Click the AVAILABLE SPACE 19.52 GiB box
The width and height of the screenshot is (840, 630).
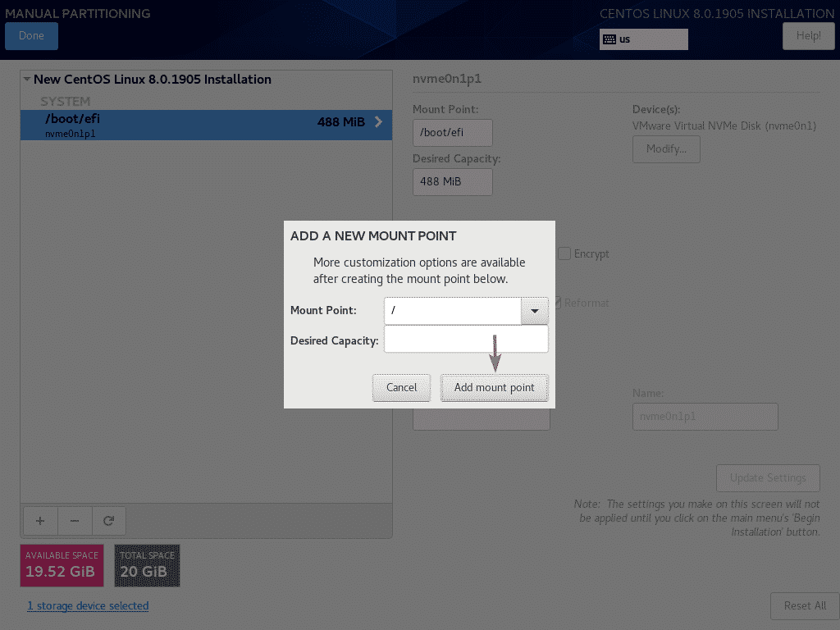tap(62, 565)
